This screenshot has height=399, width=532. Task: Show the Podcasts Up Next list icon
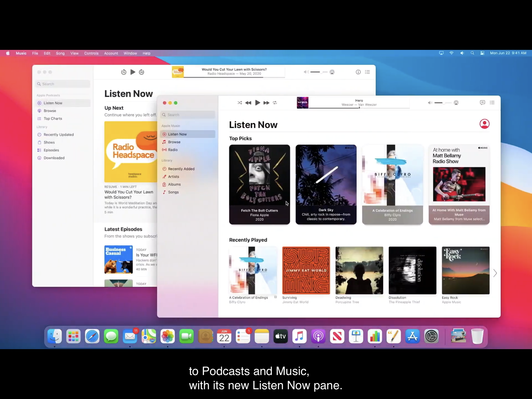coord(367,72)
